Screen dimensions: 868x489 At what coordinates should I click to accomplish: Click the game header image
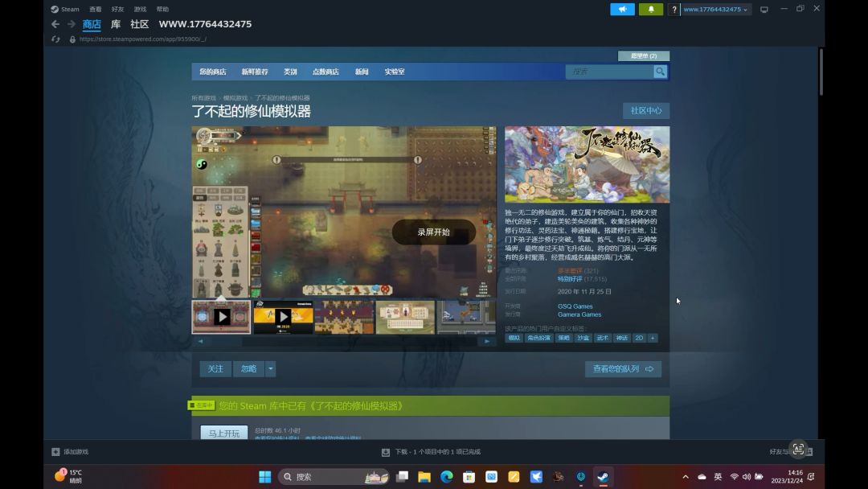click(x=587, y=165)
